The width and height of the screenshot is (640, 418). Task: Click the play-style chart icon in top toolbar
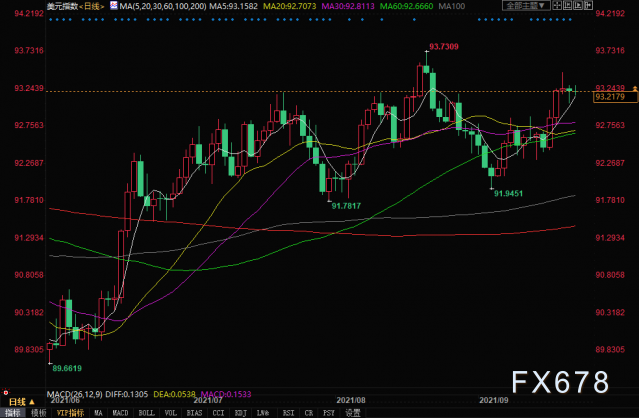(578, 5)
